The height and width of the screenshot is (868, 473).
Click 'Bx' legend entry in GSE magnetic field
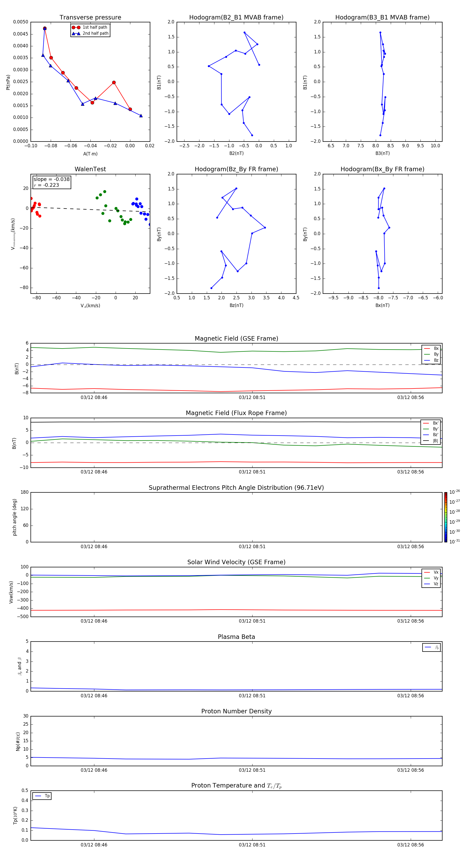(431, 349)
